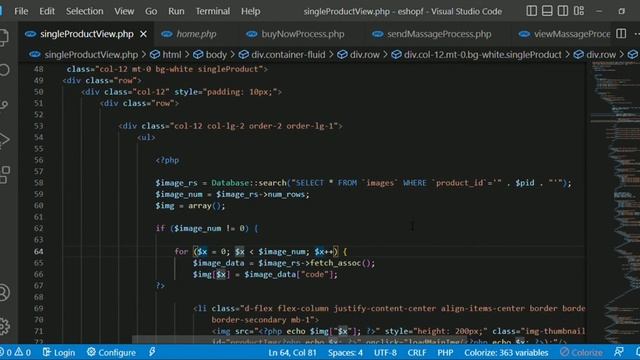Close the singleProductView.php tab

[x=143, y=34]
